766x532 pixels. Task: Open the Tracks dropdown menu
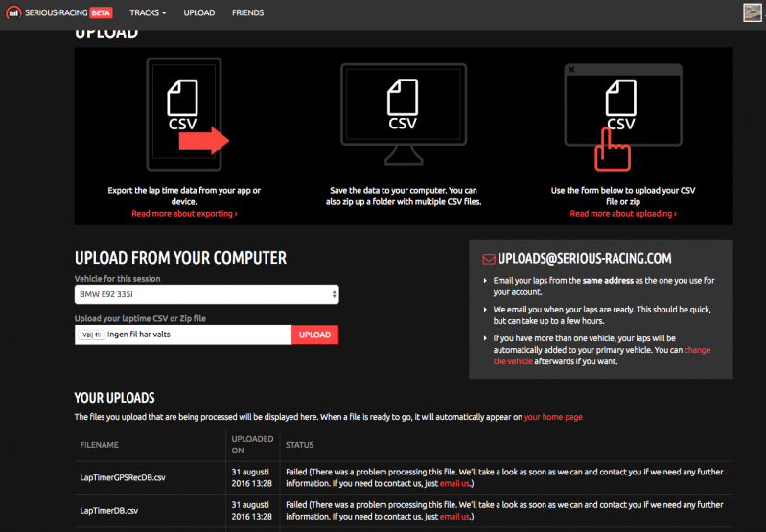148,12
